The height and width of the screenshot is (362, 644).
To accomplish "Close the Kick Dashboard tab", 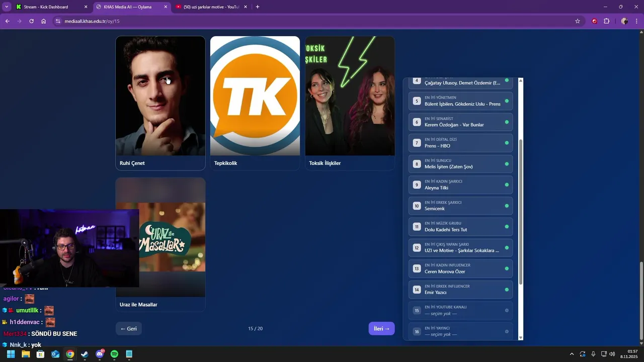I will tap(86, 7).
